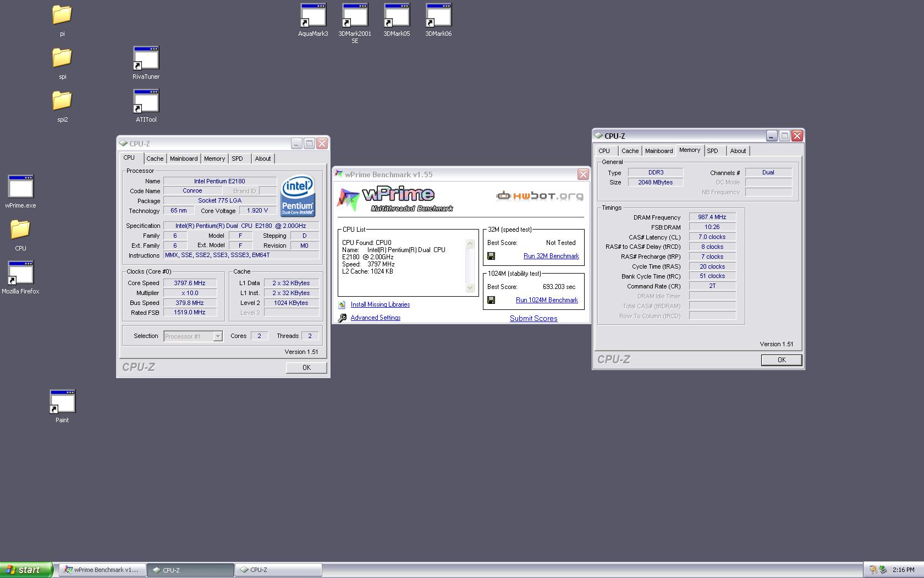
Task: Click Submit Scores link
Action: coord(533,318)
